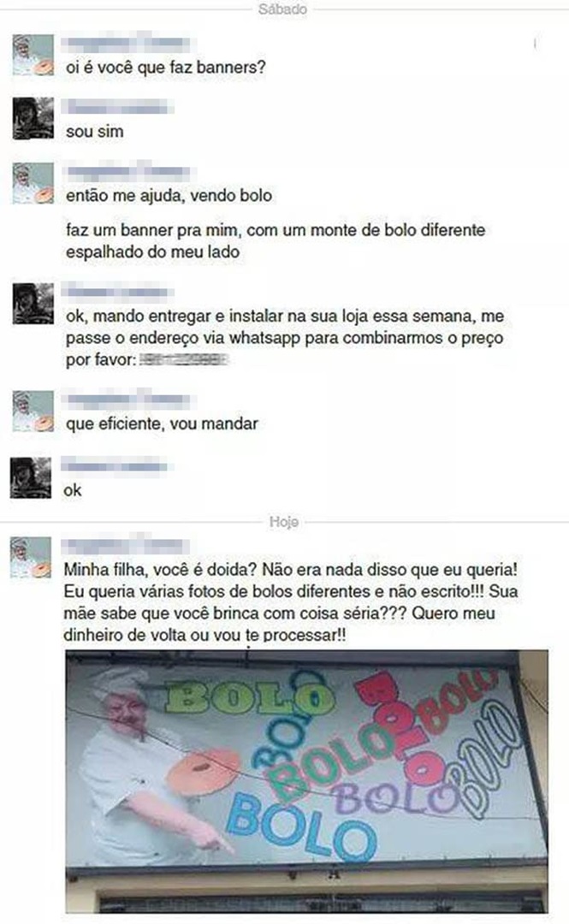Open dark avatar beside "sou sim" reply
Screen dimensions: 569x924
point(33,118)
